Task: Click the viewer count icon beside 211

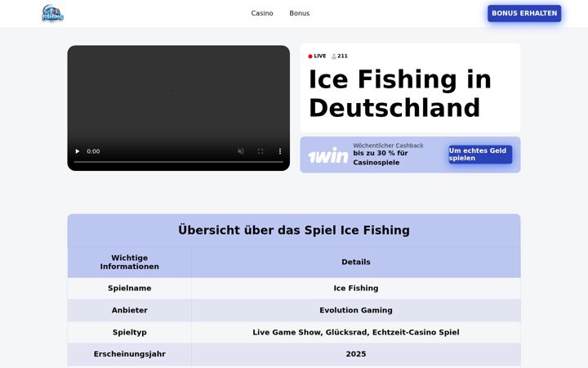Action: coord(334,56)
